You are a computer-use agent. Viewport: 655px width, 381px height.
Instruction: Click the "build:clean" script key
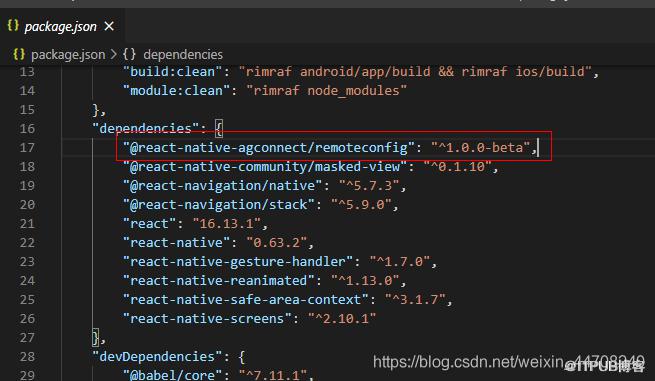point(173,72)
